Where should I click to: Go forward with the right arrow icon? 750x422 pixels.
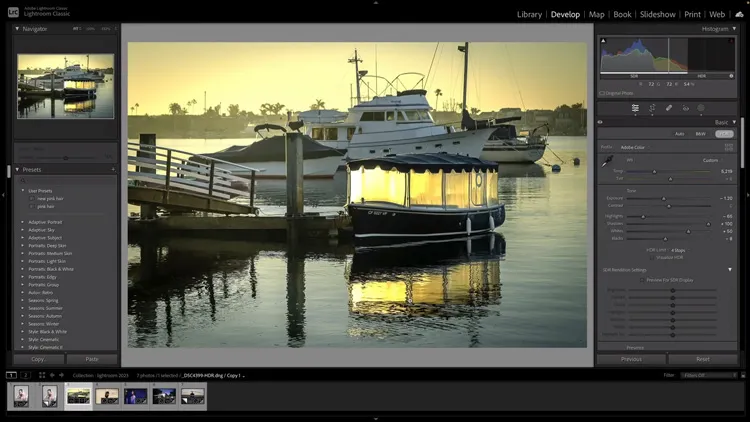coord(61,375)
